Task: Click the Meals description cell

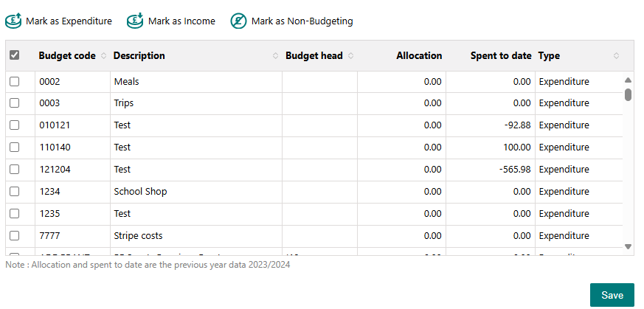Action: coord(196,82)
